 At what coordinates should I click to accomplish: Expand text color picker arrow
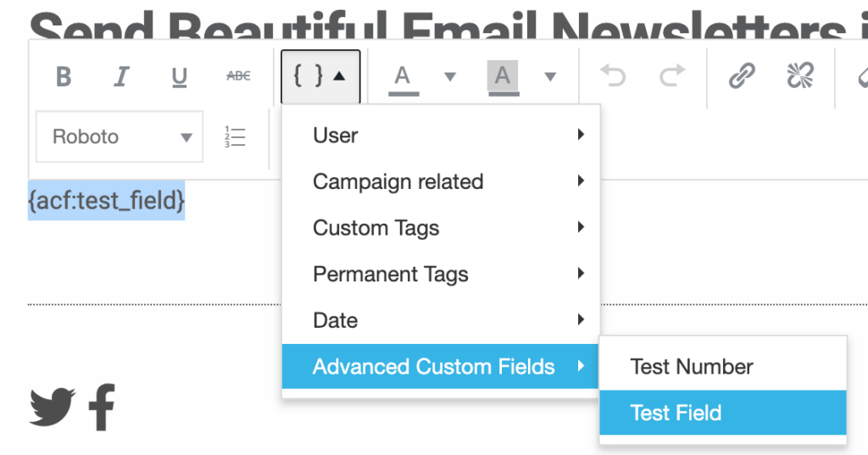[x=450, y=77]
